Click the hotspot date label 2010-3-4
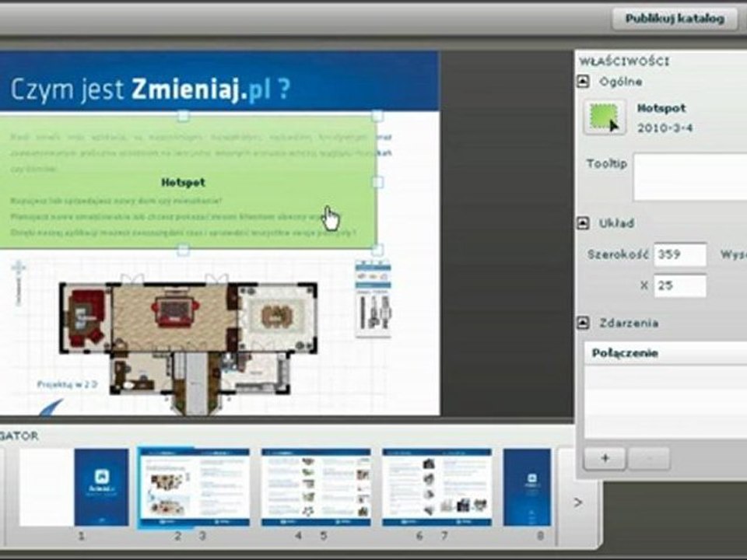 tap(665, 128)
